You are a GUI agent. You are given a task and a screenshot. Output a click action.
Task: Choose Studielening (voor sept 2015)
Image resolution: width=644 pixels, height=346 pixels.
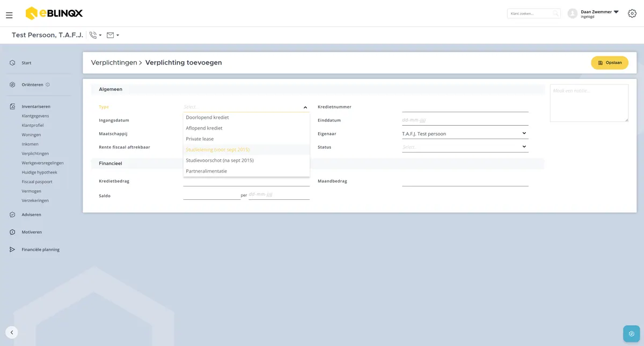point(246,149)
